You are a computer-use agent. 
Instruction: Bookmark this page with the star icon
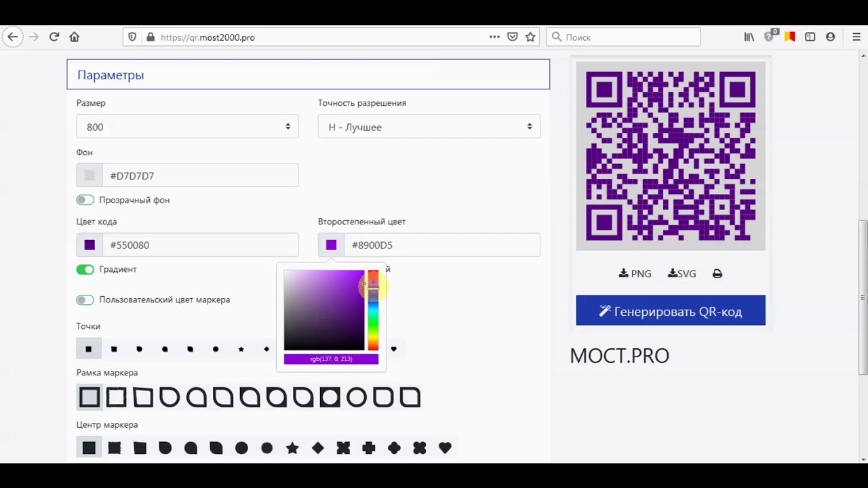click(x=530, y=37)
